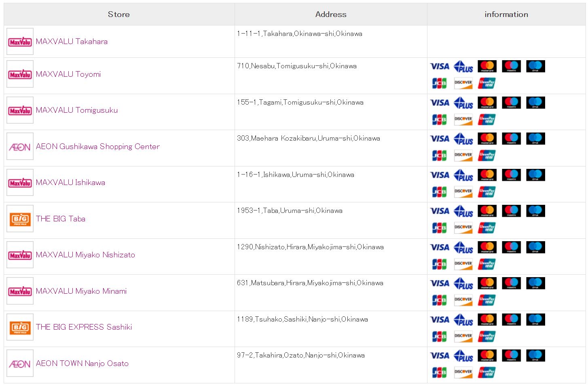This screenshot has width=588, height=385.
Task: Click the JCB icon in the MAXVALU Ishikawa row
Action: 439,191
